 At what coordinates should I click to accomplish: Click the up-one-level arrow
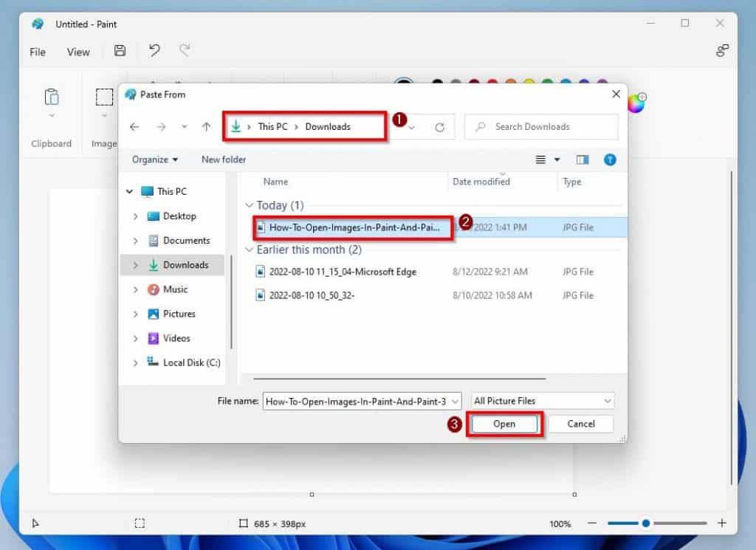207,127
